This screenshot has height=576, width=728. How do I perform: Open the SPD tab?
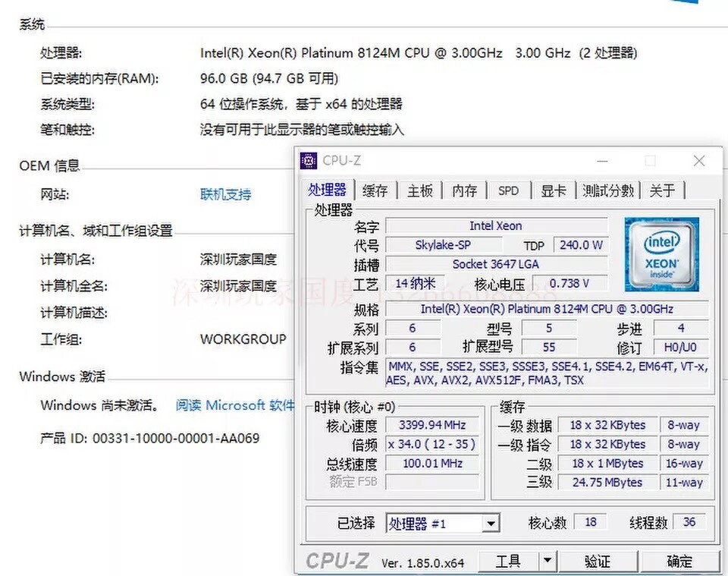tap(508, 191)
